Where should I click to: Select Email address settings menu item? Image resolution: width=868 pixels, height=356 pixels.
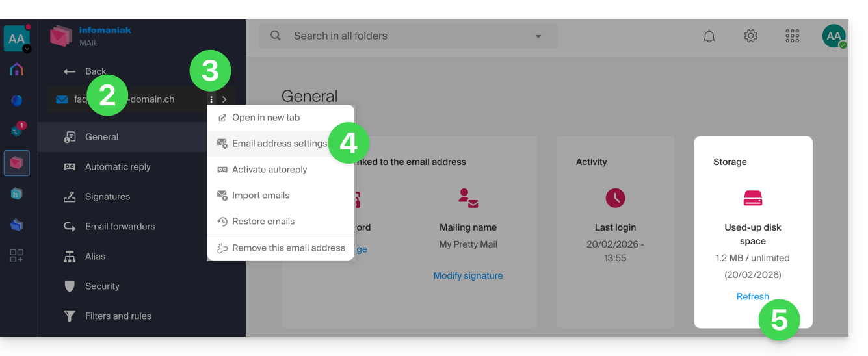tap(279, 144)
